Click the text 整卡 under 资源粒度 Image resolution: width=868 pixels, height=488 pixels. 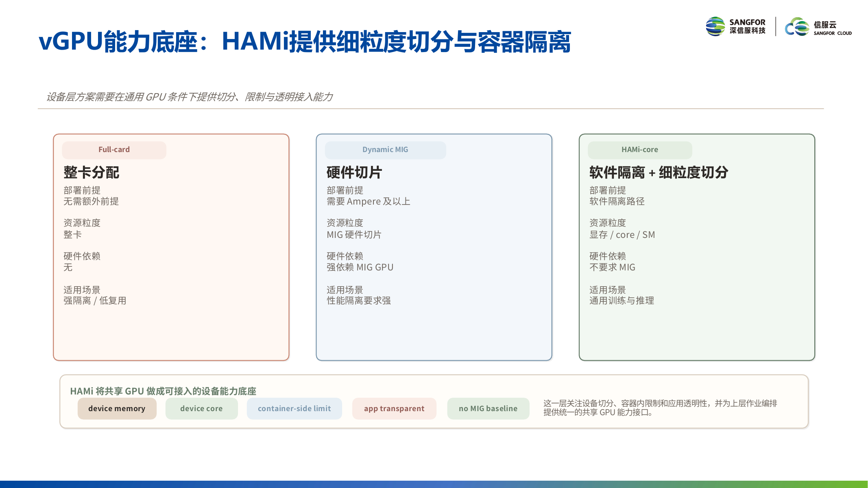point(72,235)
